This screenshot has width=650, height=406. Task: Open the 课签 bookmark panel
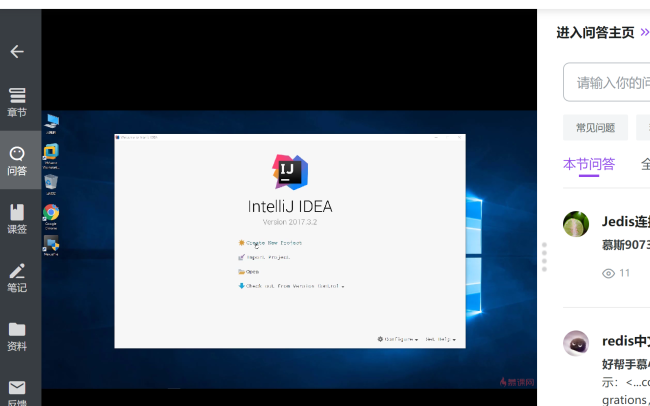17,219
